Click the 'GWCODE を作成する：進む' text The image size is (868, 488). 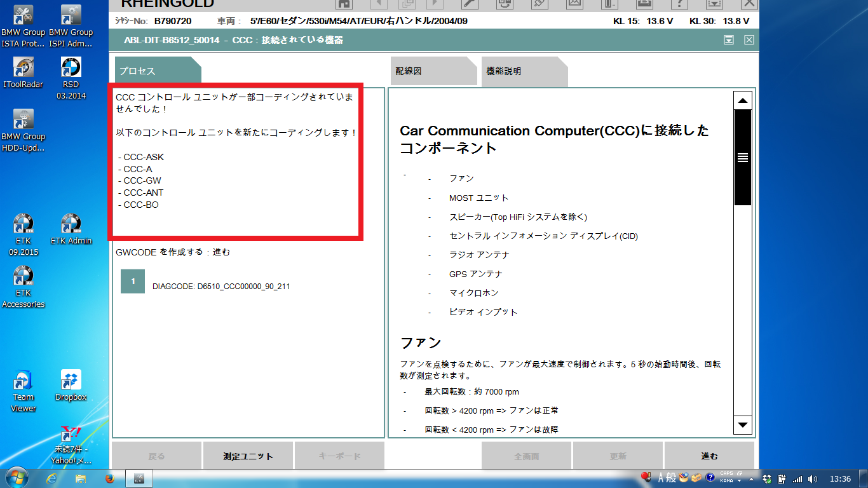point(173,252)
